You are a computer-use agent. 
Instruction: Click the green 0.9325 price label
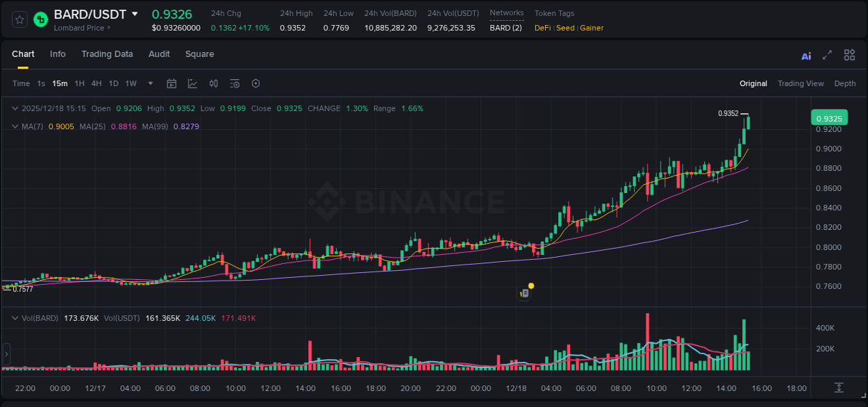(830, 118)
